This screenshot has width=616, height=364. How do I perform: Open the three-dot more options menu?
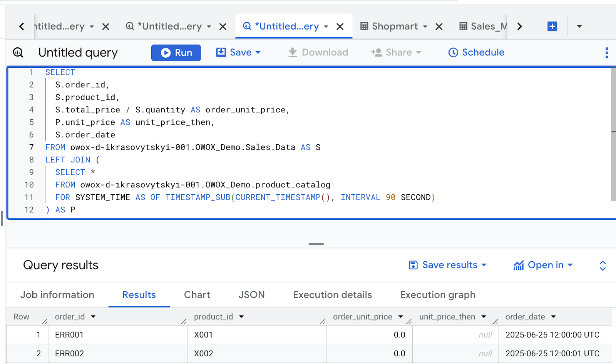(x=607, y=53)
